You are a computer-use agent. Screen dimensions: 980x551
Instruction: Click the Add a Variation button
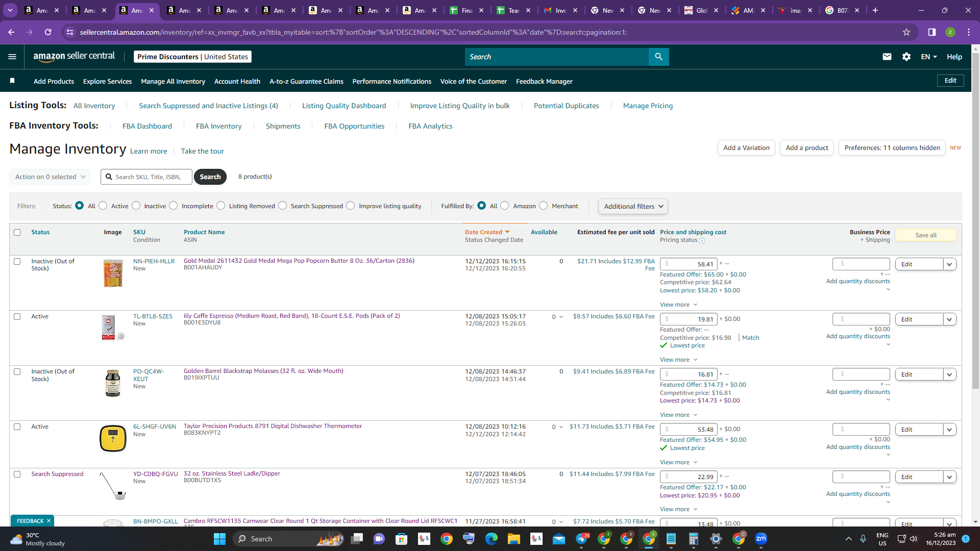point(746,148)
